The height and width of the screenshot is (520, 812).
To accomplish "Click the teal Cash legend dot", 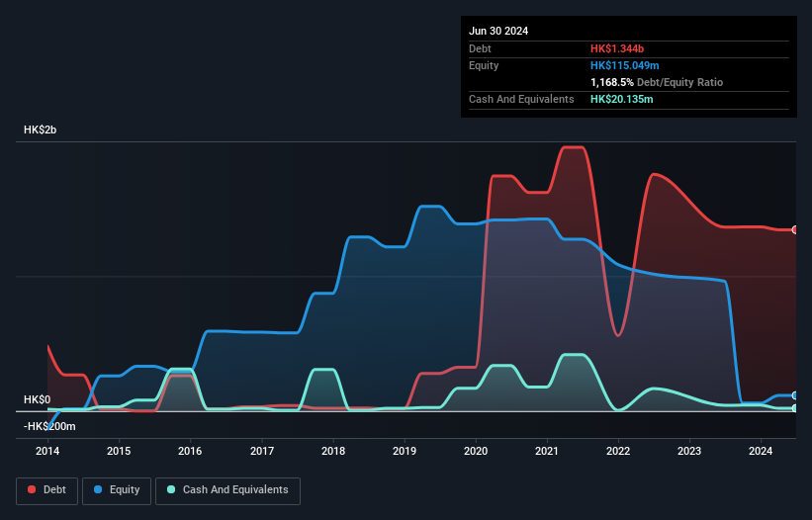I will [x=171, y=489].
